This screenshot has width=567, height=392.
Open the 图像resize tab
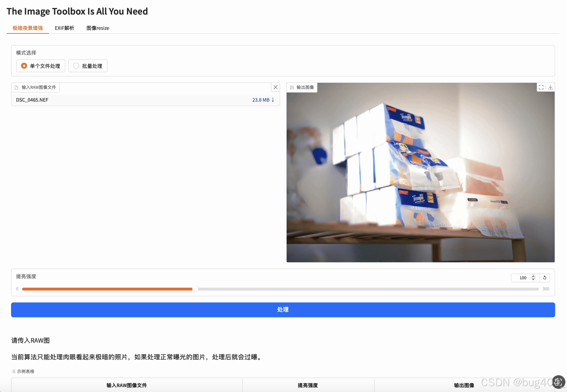pyautogui.click(x=98, y=28)
